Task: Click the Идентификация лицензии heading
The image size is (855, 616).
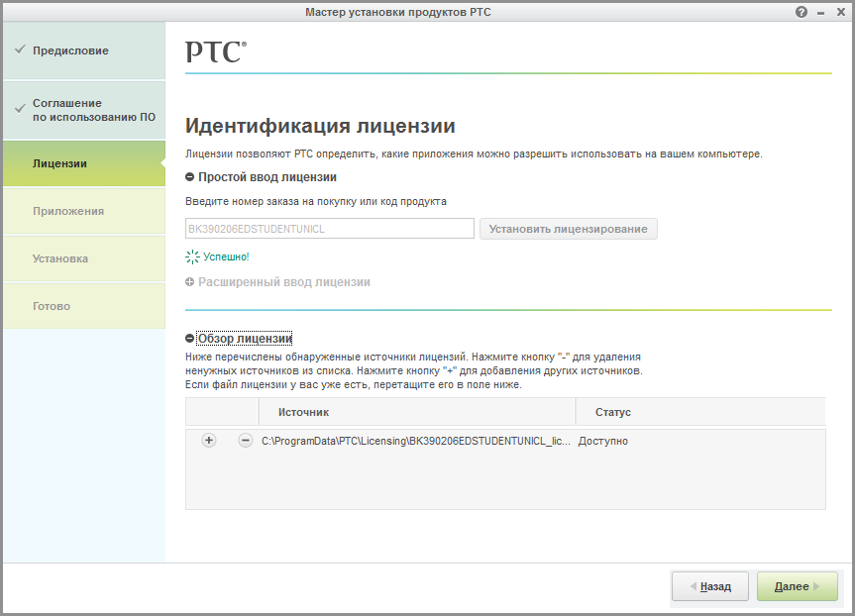Action: coord(320,126)
